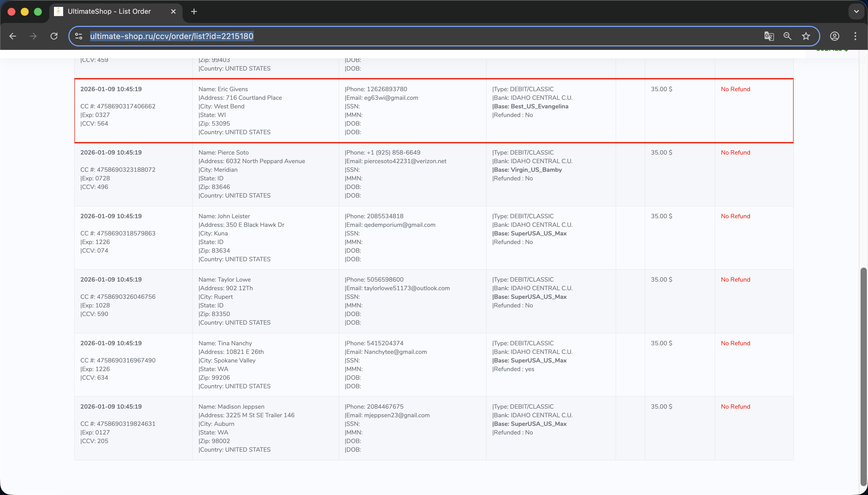Click the tab favicon for UltimateShop
Image resolution: width=868 pixels, height=495 pixels.
(59, 11)
